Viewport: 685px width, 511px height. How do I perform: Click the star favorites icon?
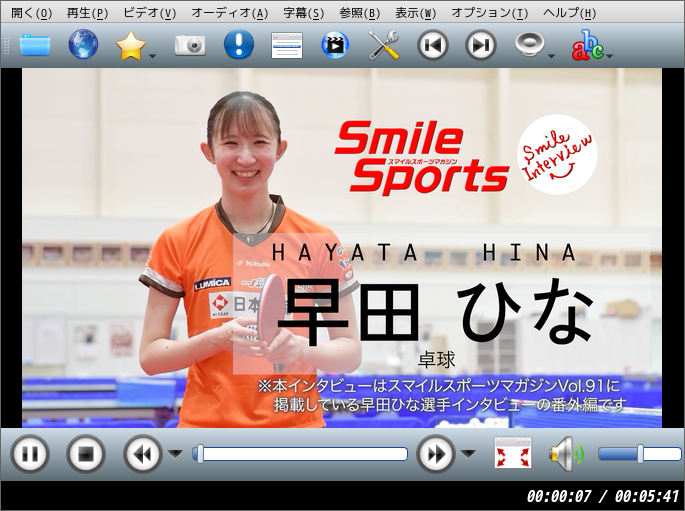tap(131, 45)
